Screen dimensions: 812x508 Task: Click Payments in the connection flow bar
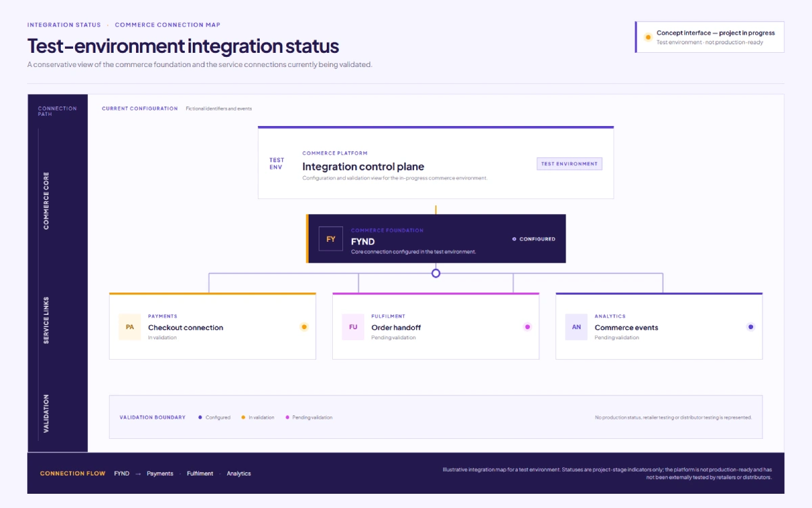coord(160,473)
